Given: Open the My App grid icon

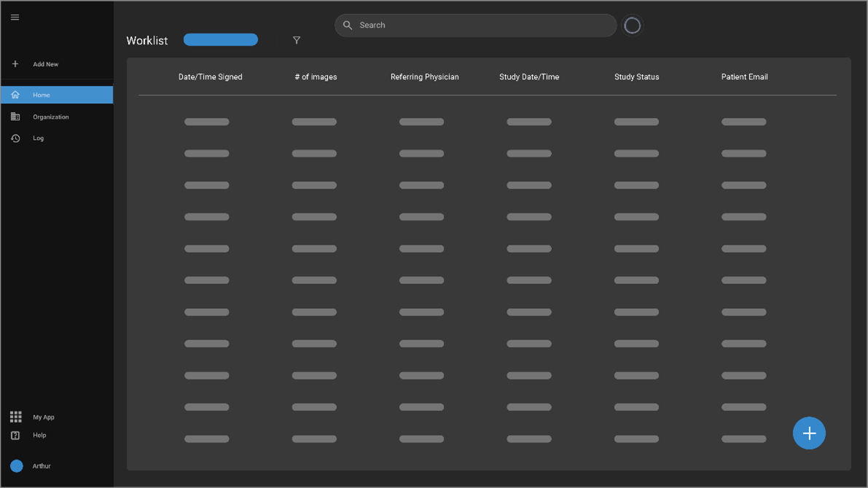Looking at the screenshot, I should coord(15,417).
